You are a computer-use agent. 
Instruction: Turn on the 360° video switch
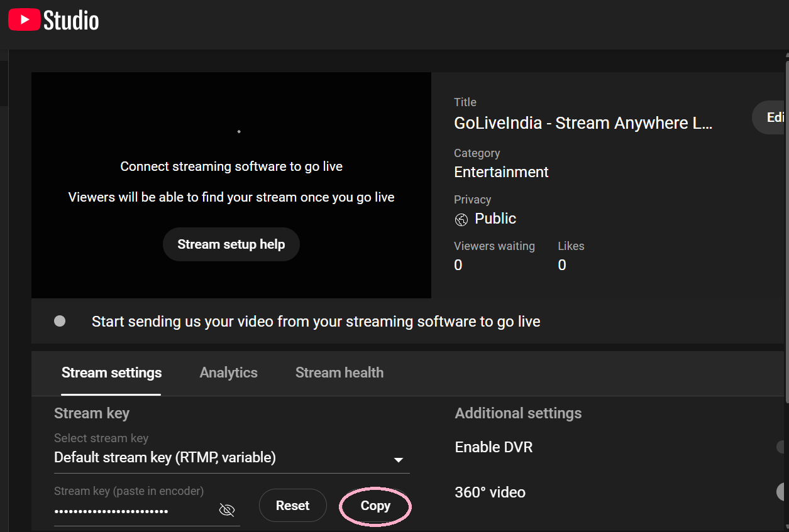click(782, 492)
